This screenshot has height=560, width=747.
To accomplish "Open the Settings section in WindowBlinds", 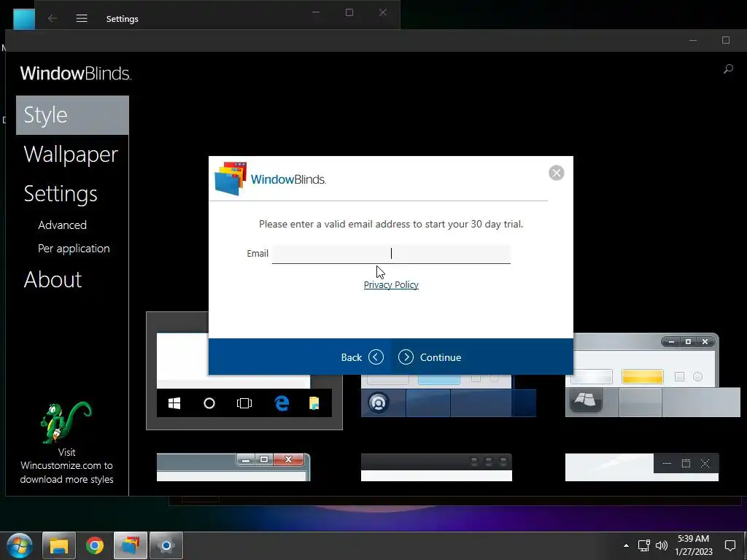I will click(x=61, y=194).
